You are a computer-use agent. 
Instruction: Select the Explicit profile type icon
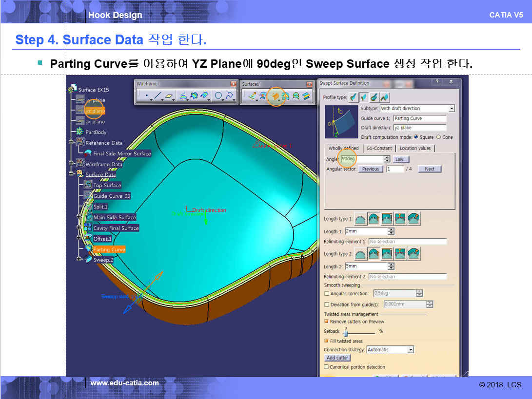(354, 97)
